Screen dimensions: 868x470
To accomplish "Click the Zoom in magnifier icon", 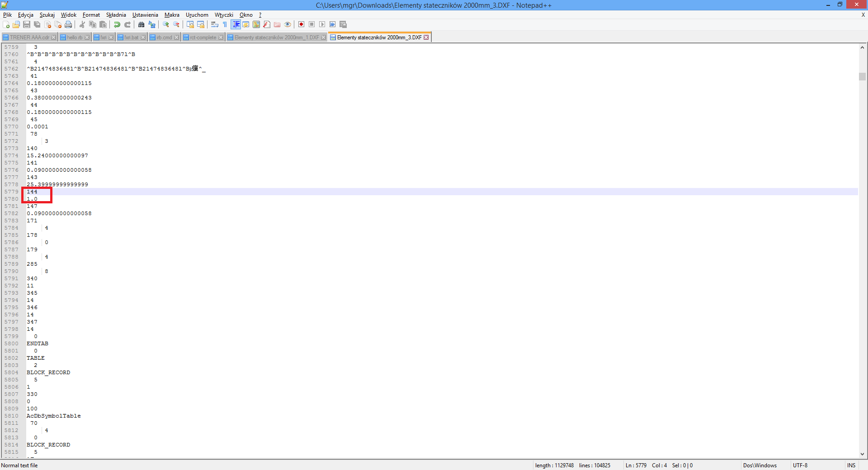I will click(166, 24).
